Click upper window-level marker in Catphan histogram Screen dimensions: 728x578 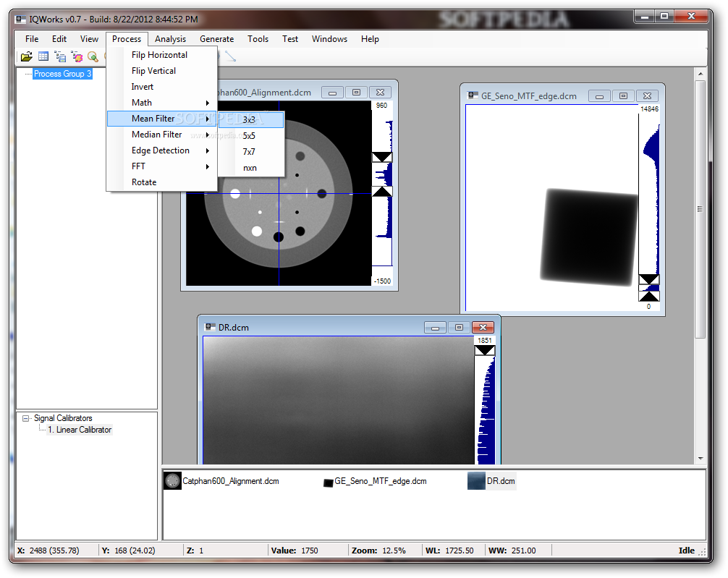point(381,157)
